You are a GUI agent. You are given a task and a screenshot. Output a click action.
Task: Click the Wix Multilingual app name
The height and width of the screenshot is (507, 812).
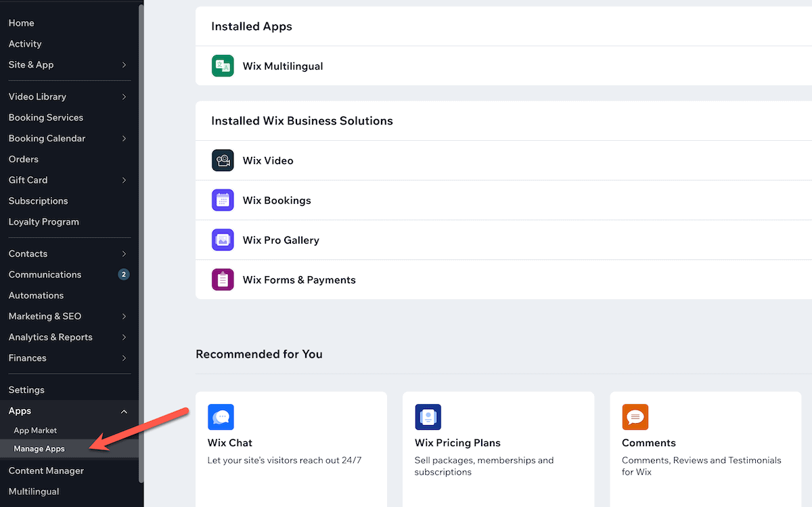coord(283,66)
